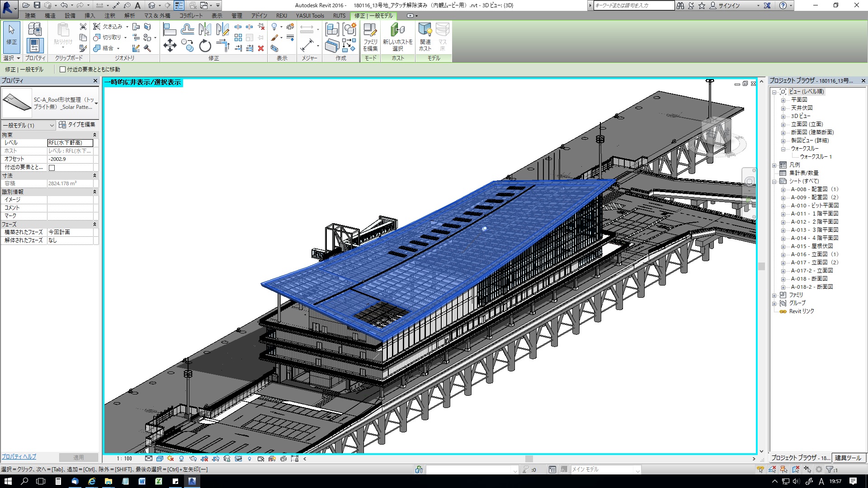Viewport: 868px width, 488px height.
Task: Select the Align tool
Action: pos(170,30)
